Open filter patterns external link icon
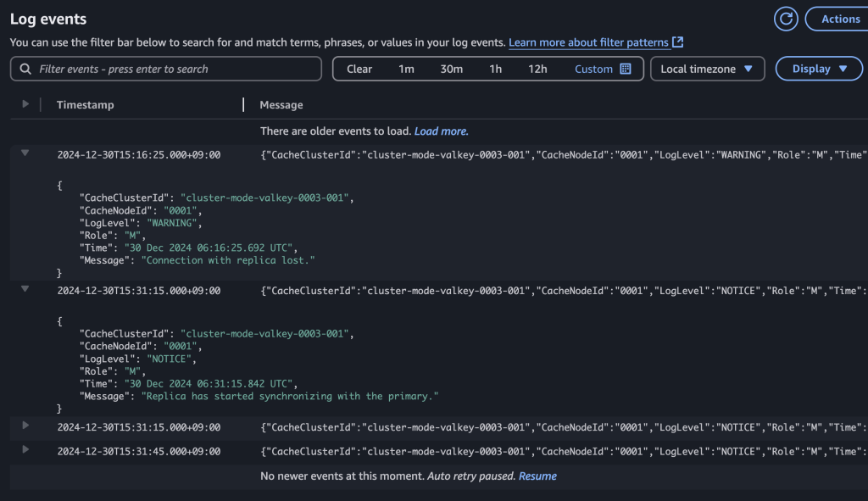This screenshot has height=501, width=868. point(677,42)
